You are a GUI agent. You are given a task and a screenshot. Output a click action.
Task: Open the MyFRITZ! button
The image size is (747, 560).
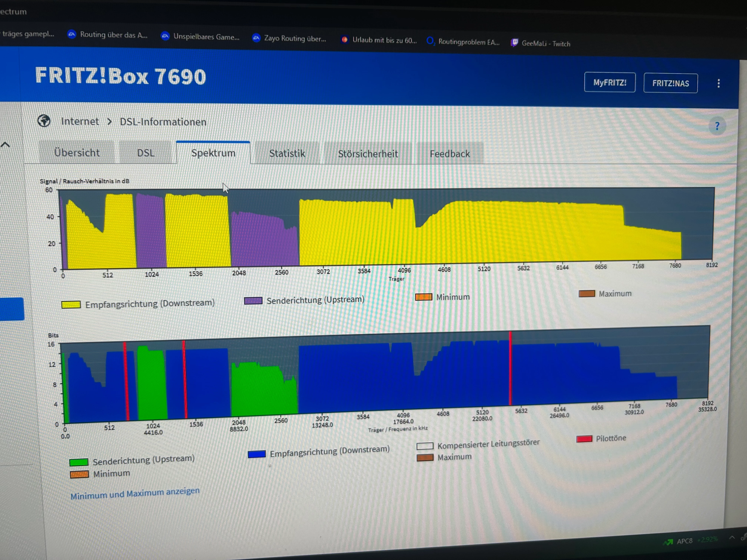pos(610,82)
